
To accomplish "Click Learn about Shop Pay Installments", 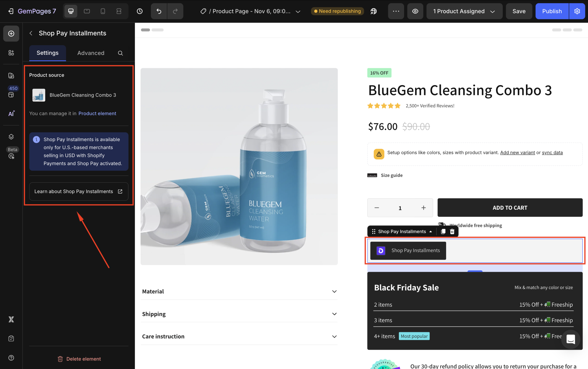I will point(79,191).
